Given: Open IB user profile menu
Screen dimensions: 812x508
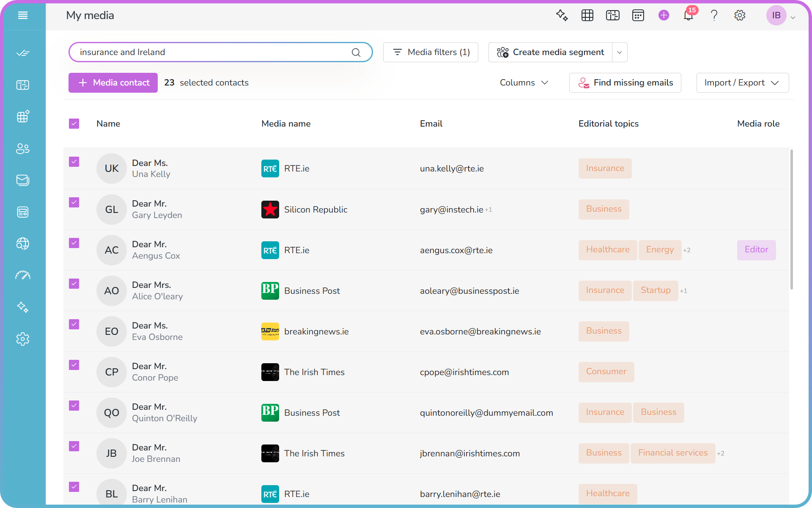Looking at the screenshot, I should (781, 15).
